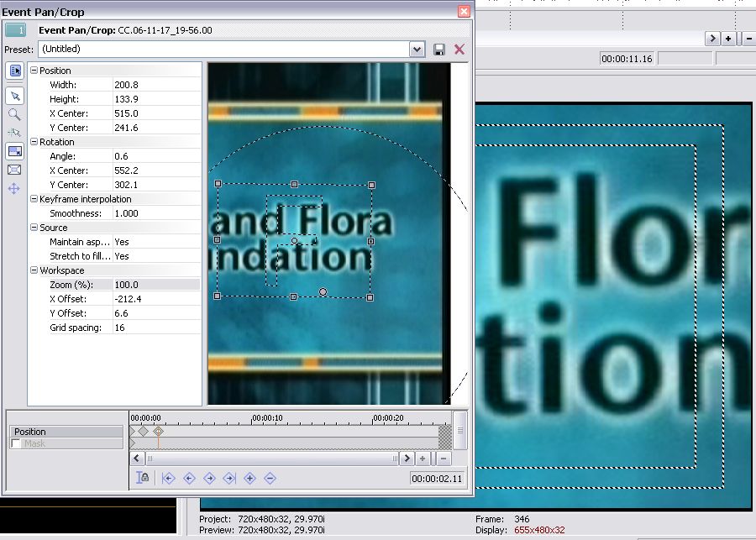The width and height of the screenshot is (756, 540).
Task: Delete the preset with red X icon
Action: click(459, 50)
